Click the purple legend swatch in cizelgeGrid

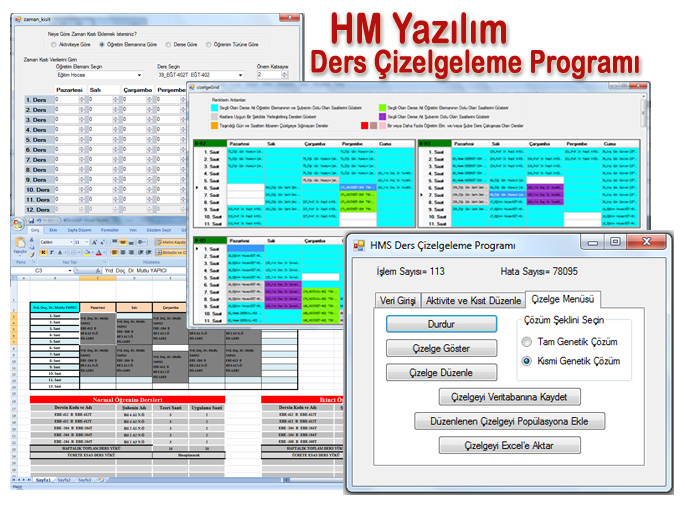click(x=382, y=117)
